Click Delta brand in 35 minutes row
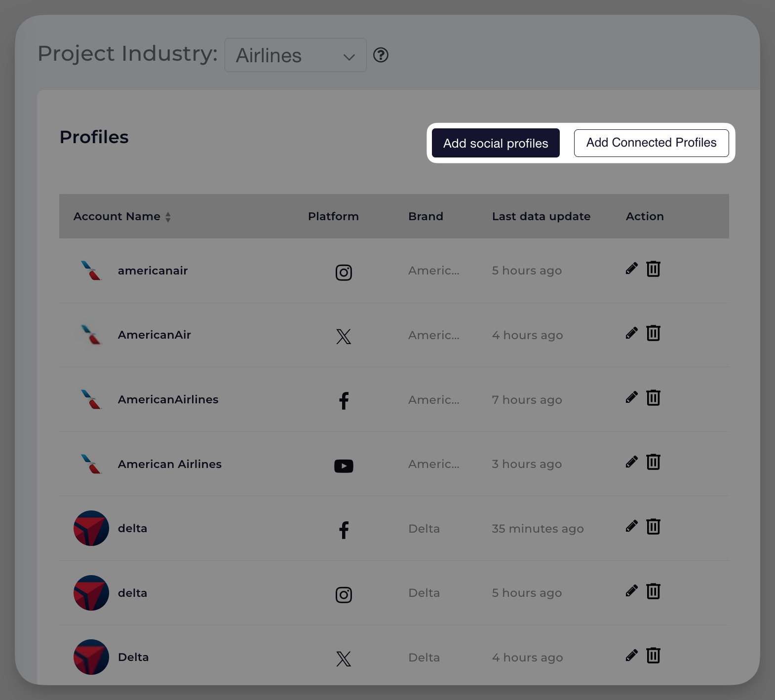775x700 pixels. click(x=424, y=529)
